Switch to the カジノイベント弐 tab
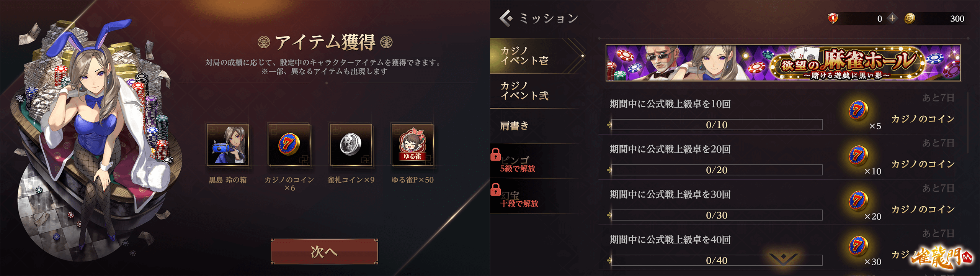This screenshot has width=980, height=276. (536, 91)
